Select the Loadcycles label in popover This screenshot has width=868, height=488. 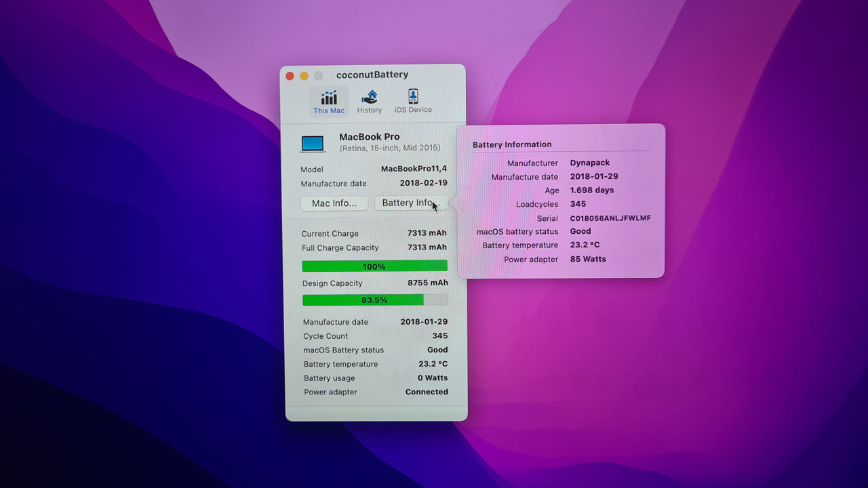[537, 204]
